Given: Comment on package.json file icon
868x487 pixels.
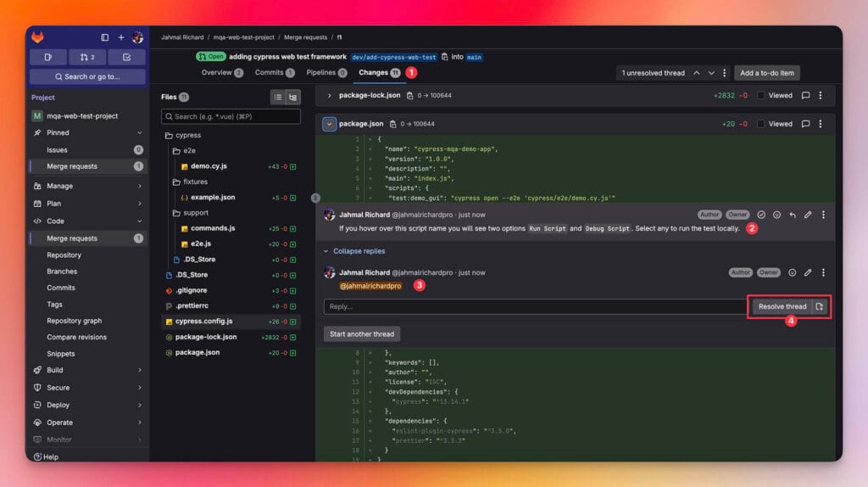Looking at the screenshot, I should (805, 124).
